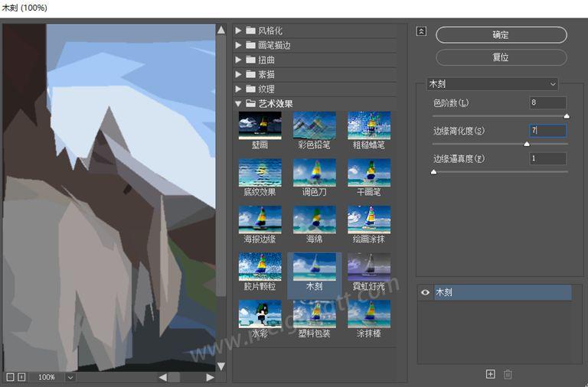Open the 100% zoom level dropdown

click(70, 377)
